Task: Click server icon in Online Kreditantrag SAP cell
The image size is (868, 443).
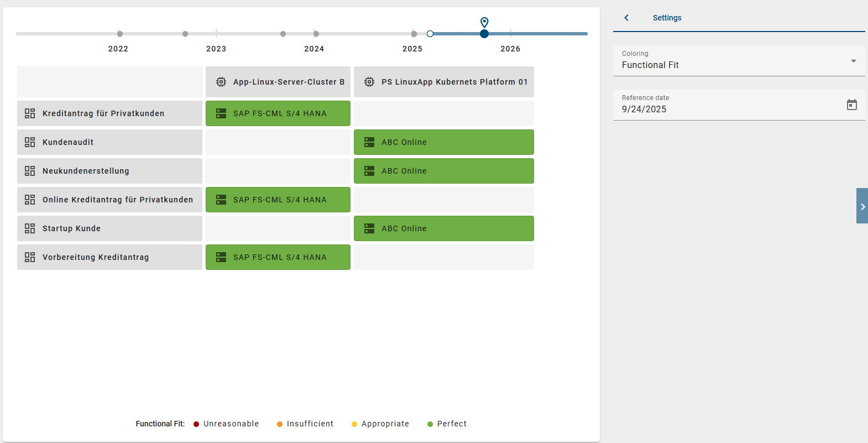Action: [221, 200]
